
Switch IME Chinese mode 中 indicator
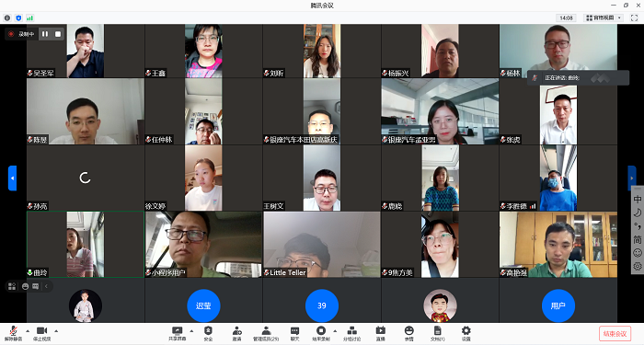coord(638,200)
